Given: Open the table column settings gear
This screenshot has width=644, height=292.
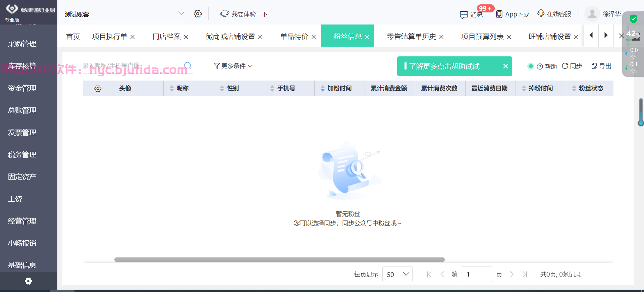Looking at the screenshot, I should [98, 89].
